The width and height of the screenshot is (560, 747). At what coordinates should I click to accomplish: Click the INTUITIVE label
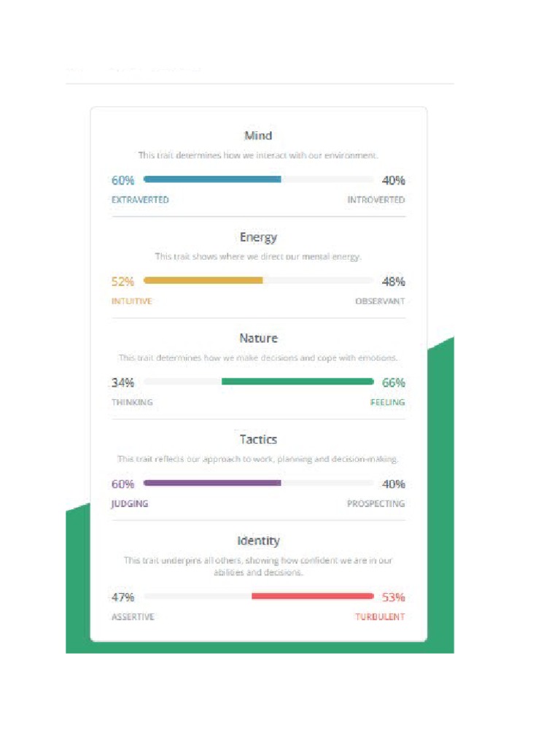pos(131,301)
